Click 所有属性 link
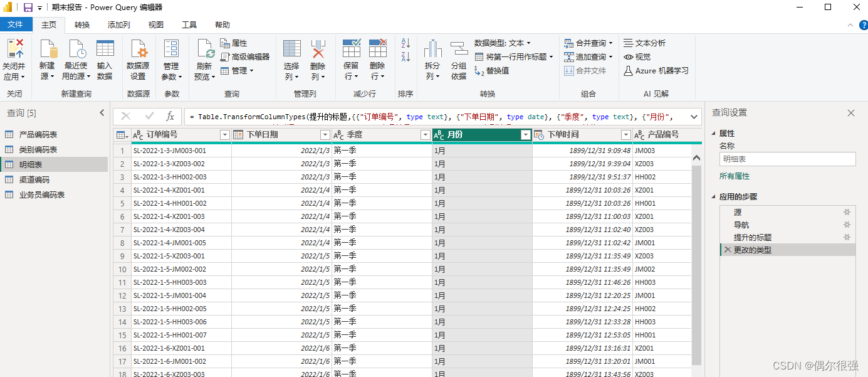The image size is (868, 377). click(735, 176)
